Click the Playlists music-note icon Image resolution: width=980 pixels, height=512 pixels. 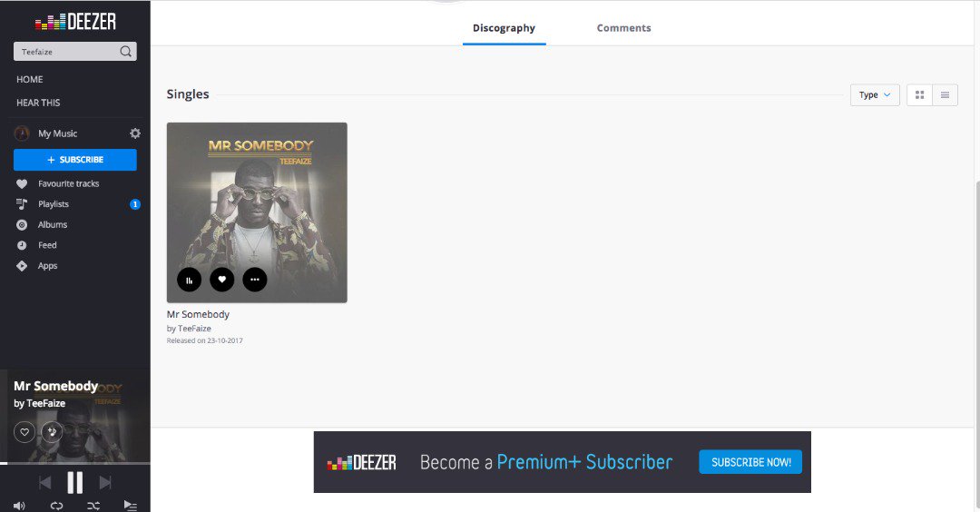click(22, 203)
